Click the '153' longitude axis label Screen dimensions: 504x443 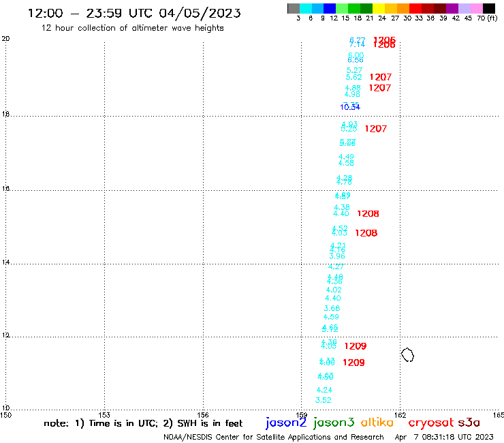pos(104,415)
